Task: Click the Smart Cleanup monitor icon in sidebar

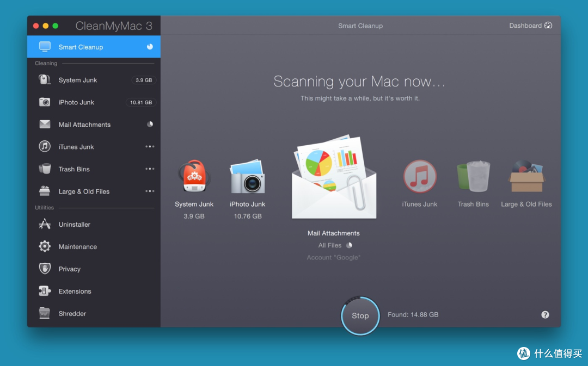Action: click(x=45, y=47)
